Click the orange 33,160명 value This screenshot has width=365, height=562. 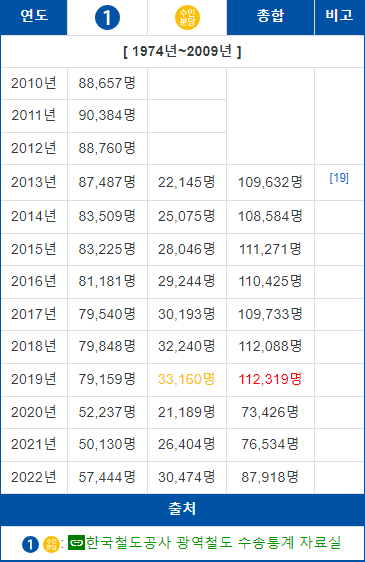[x=186, y=379]
